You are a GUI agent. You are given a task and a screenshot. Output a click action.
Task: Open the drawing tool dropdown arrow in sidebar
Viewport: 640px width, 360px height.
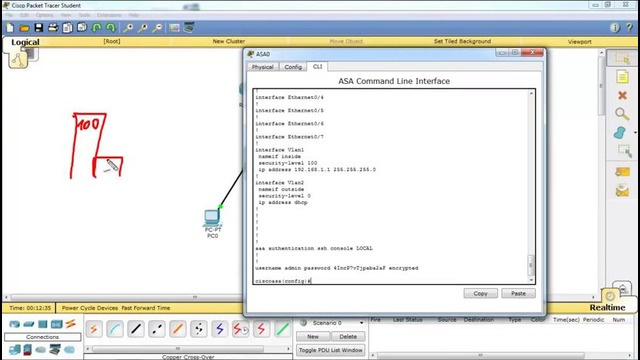pyautogui.click(x=635, y=133)
